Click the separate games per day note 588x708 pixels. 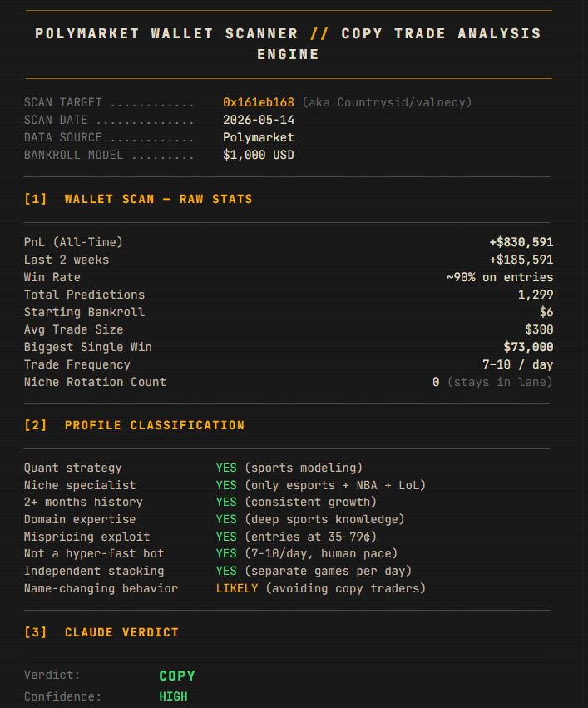(x=328, y=572)
